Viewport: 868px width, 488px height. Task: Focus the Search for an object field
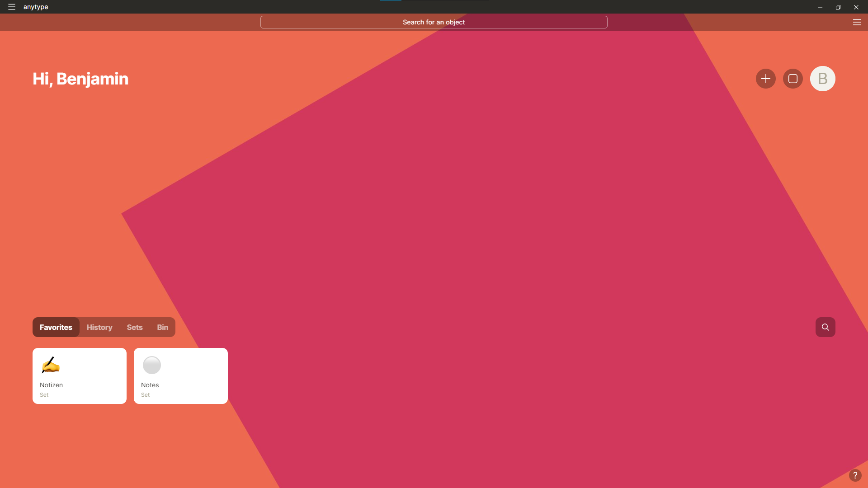tap(434, 22)
